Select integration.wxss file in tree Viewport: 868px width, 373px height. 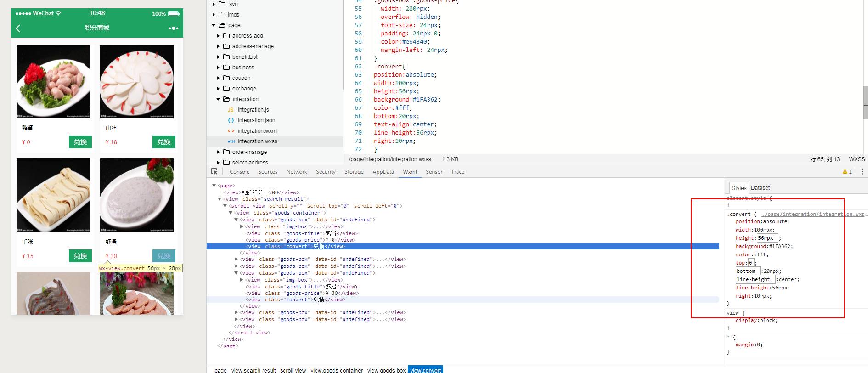[257, 141]
